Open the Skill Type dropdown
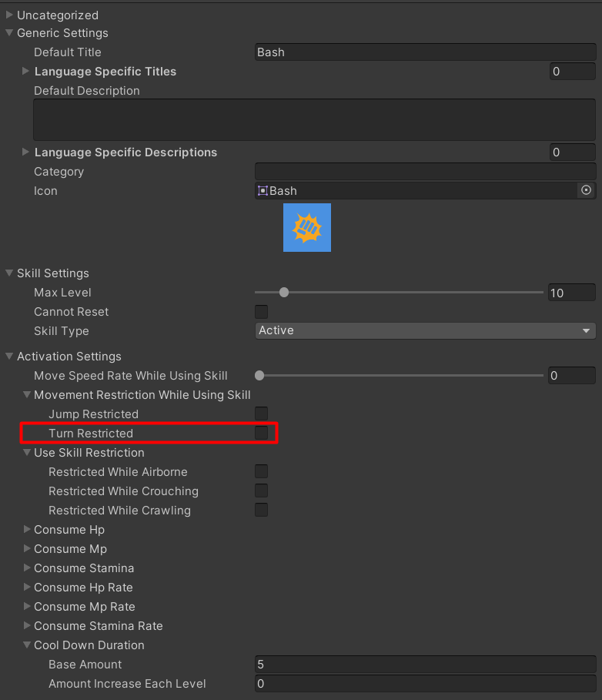 click(425, 330)
